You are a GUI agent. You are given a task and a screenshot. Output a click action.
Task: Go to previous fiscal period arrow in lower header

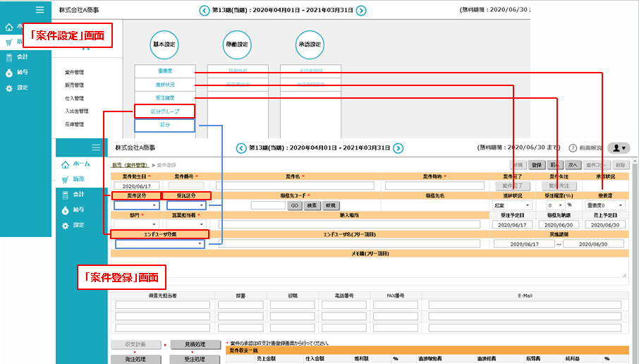click(x=242, y=148)
